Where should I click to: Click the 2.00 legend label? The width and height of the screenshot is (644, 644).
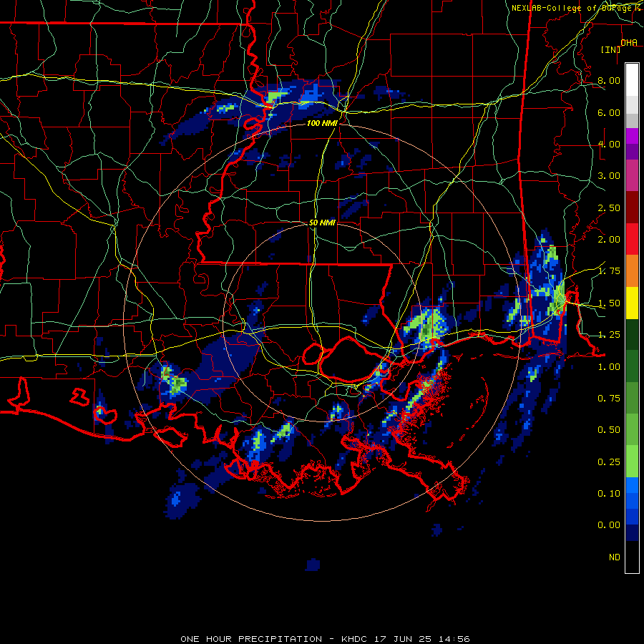(x=609, y=240)
